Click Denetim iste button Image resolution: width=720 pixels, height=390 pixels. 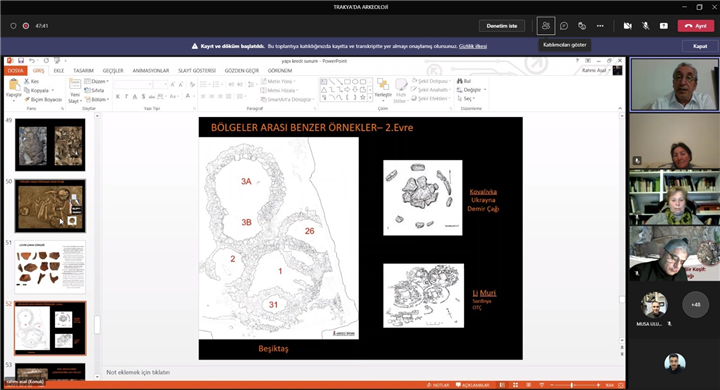502,26
